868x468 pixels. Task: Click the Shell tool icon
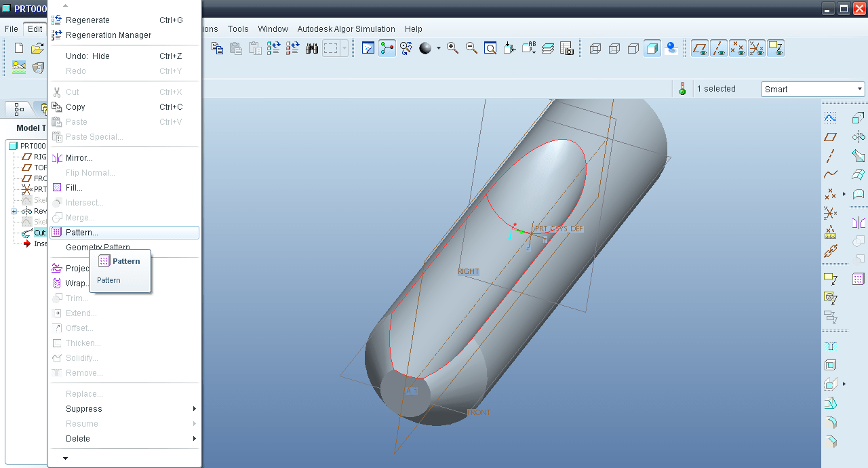coord(831,365)
